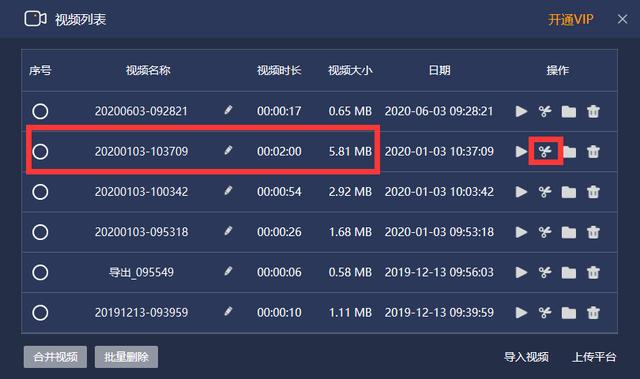Play video 20200103-103709
This screenshot has width=640, height=379.
521,151
